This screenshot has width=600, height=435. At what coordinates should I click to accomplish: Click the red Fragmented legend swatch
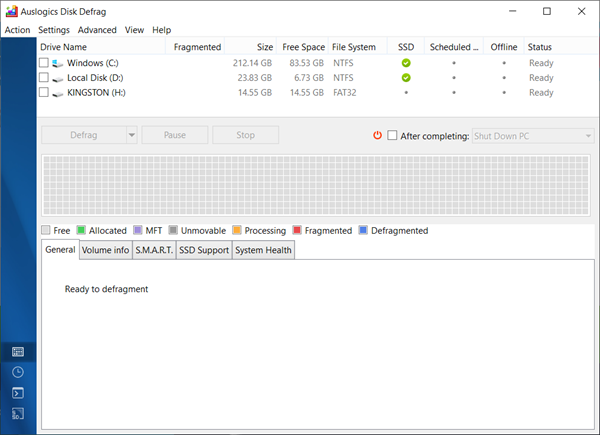point(297,230)
